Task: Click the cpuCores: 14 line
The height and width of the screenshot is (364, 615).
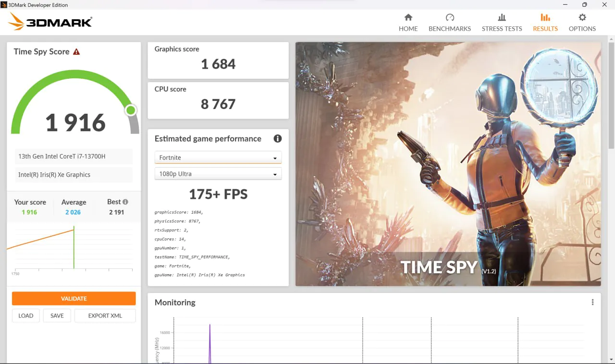Action: click(170, 239)
